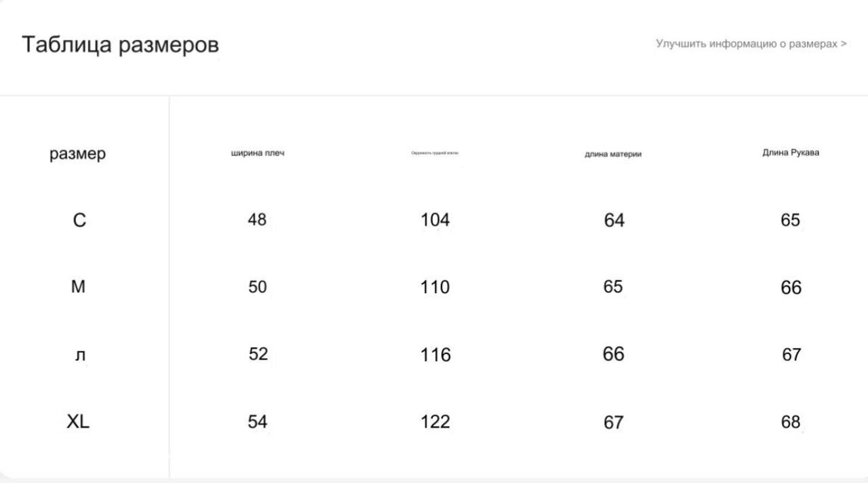
Task: Click the chest value 116
Action: click(435, 355)
